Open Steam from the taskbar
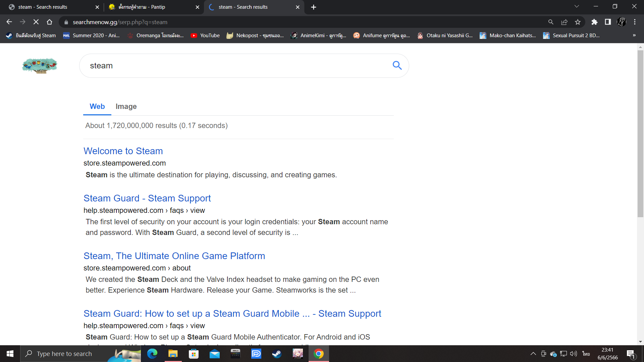 coord(277,354)
